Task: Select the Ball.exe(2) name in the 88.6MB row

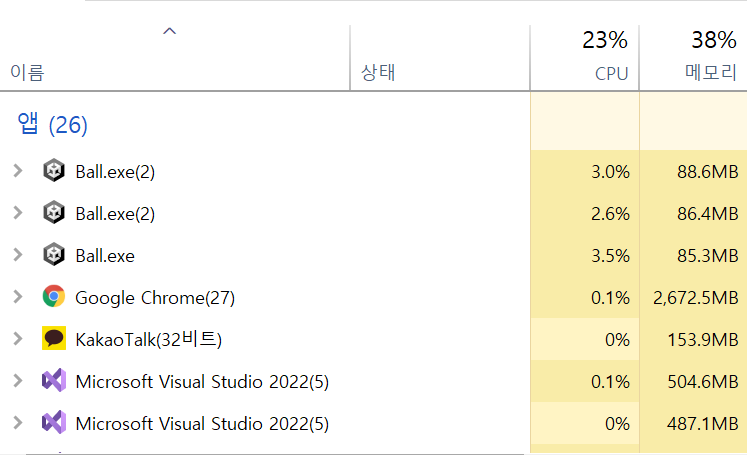Action: tap(115, 172)
